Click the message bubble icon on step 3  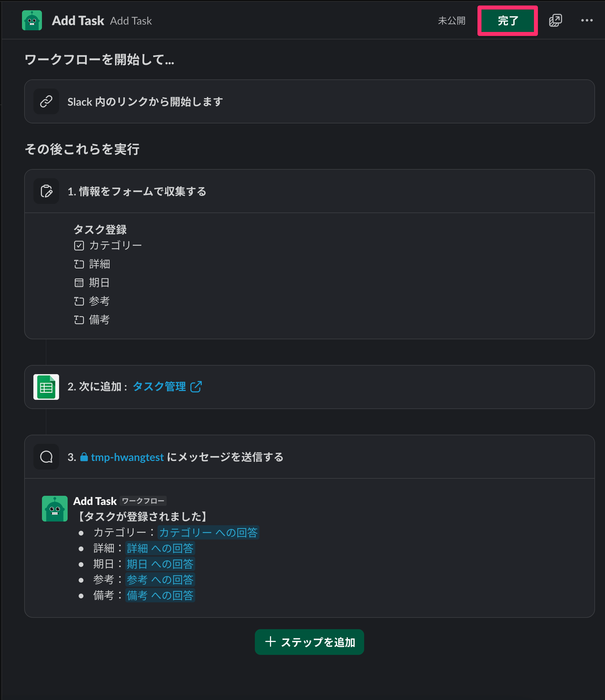[46, 457]
